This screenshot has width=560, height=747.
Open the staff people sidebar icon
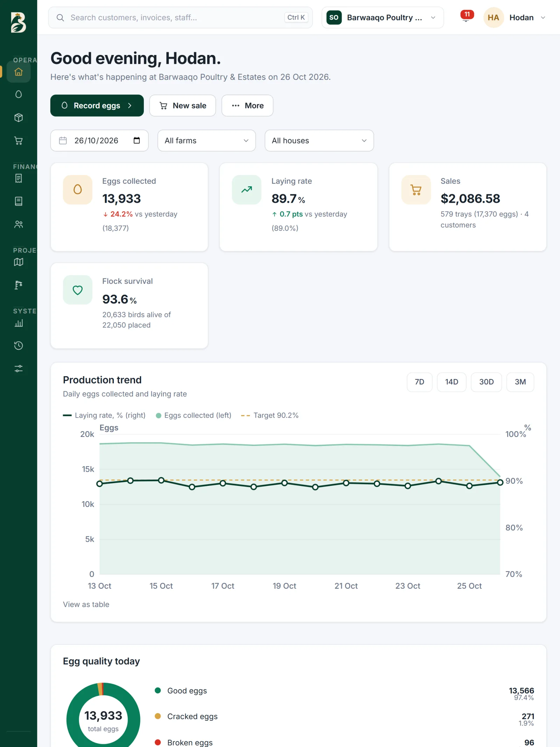pos(19,224)
